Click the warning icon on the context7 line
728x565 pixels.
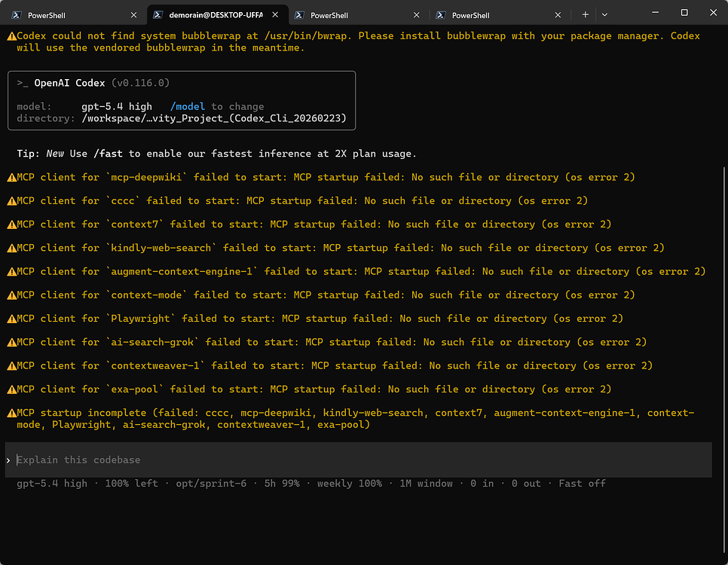tap(11, 224)
